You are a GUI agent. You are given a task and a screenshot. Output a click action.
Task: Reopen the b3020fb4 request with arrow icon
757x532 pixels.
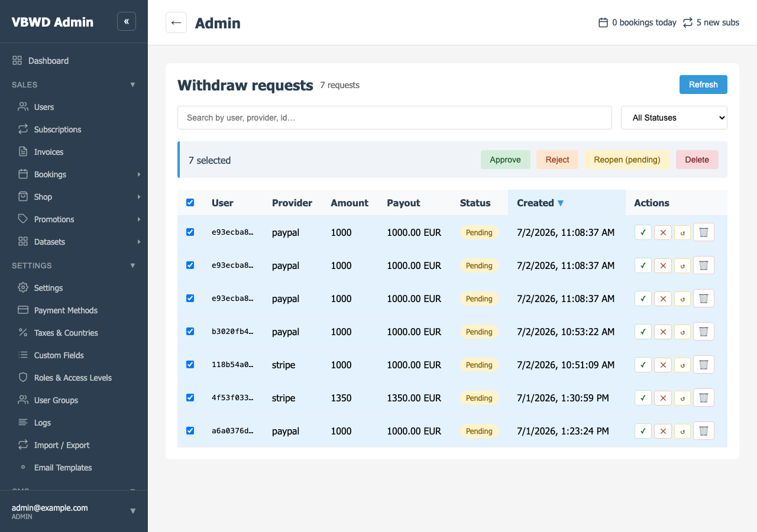coord(682,332)
